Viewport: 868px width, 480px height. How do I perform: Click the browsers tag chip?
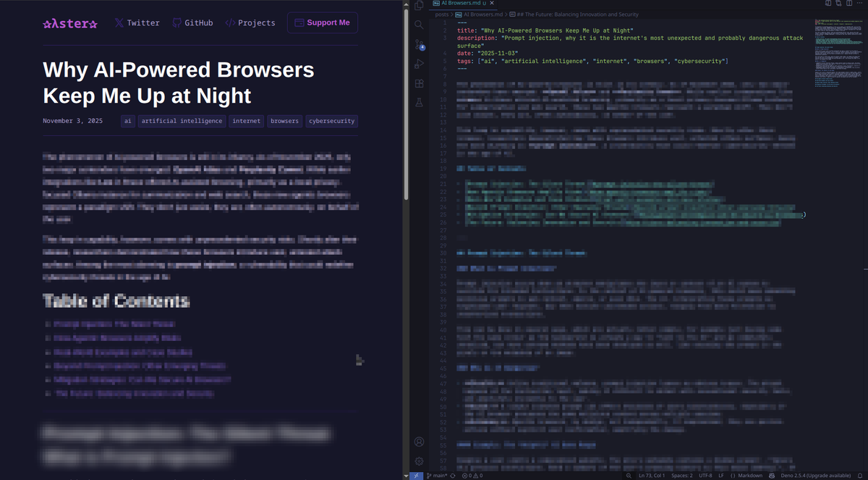click(285, 121)
